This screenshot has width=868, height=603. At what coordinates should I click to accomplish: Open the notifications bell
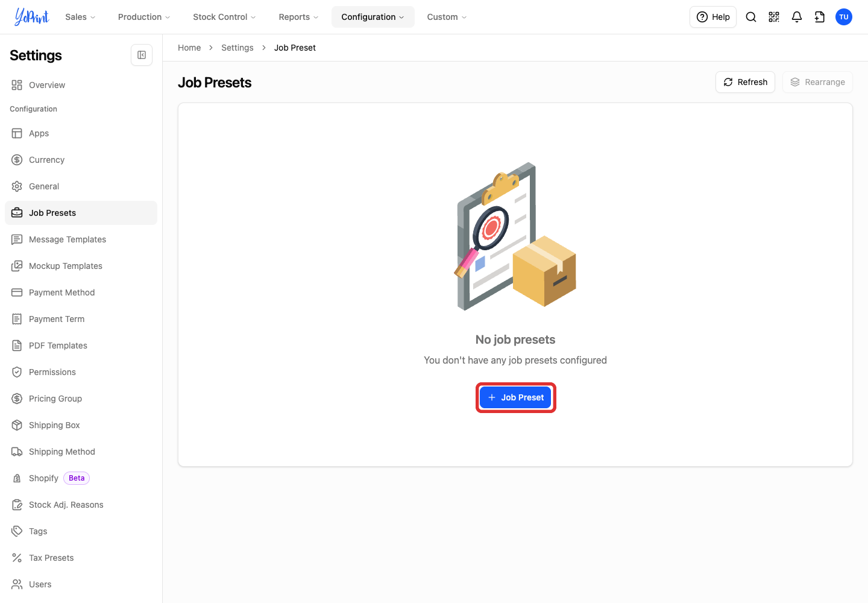[x=797, y=17]
